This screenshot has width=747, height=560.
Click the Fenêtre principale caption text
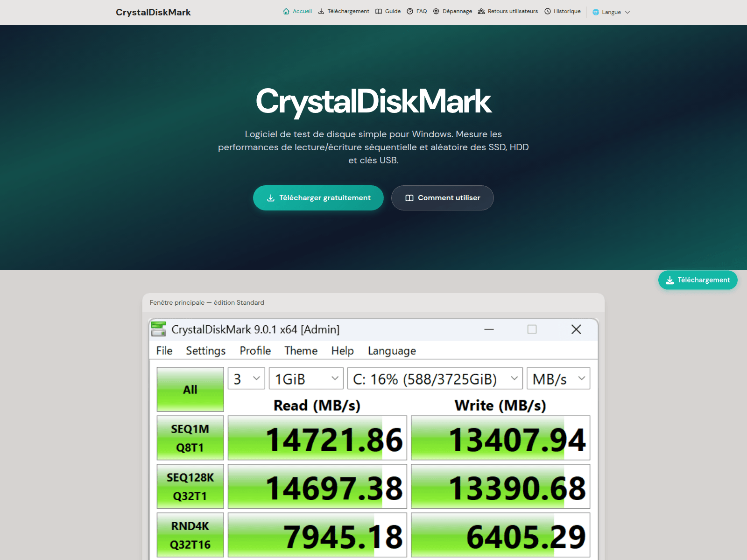click(x=207, y=302)
